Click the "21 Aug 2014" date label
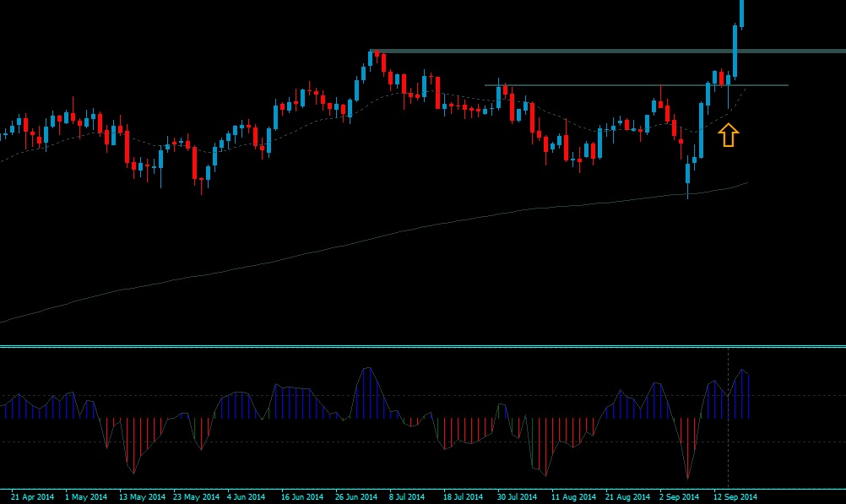 (627, 496)
